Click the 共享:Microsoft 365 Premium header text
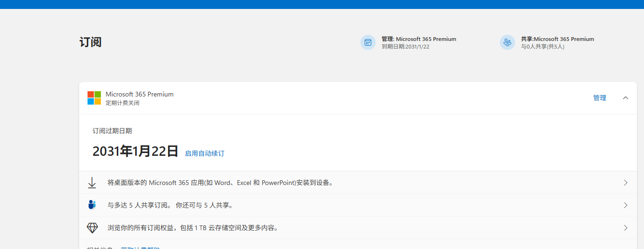 click(x=557, y=39)
